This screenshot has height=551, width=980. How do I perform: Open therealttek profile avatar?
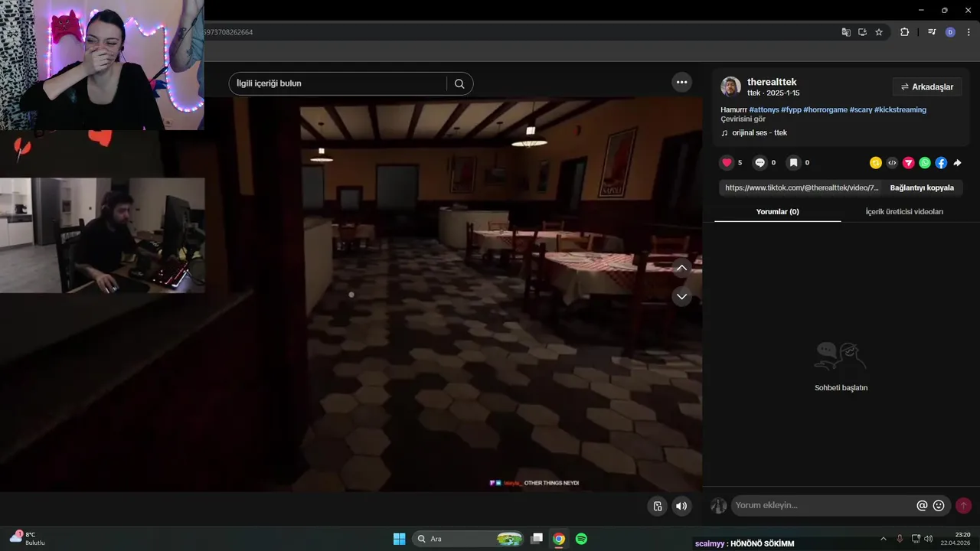(730, 86)
